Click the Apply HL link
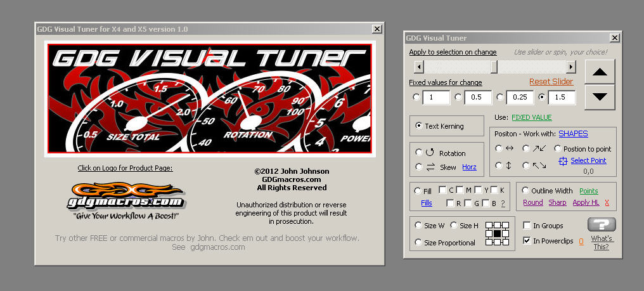This screenshot has height=291, width=644. (x=586, y=202)
